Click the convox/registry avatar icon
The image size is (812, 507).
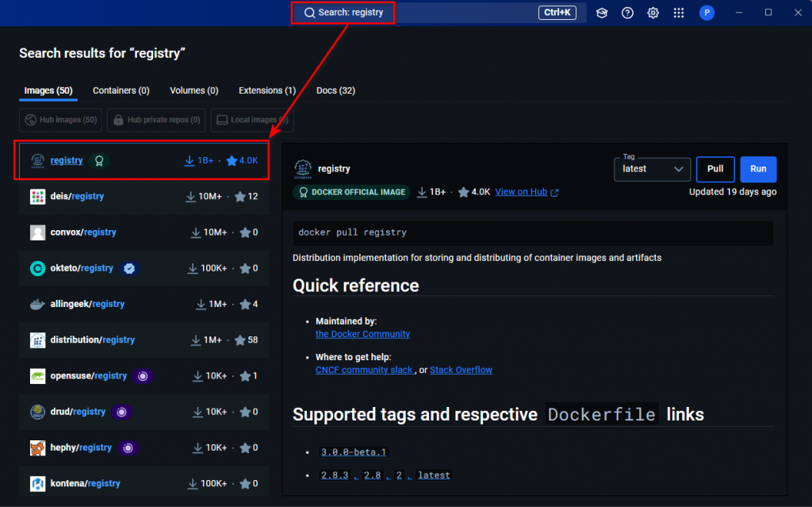(x=37, y=232)
